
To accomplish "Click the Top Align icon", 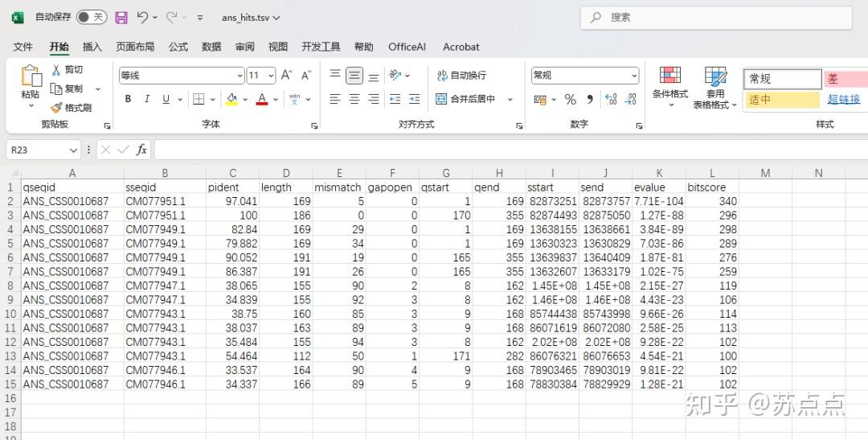I will [335, 75].
